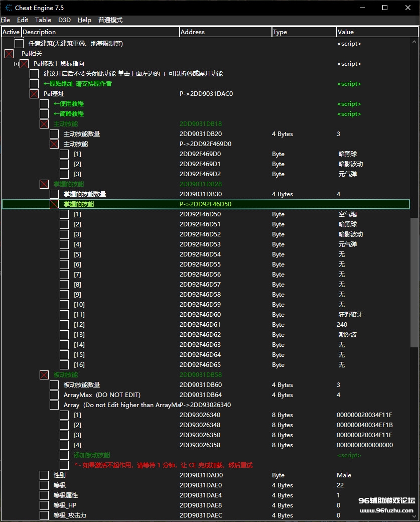Click the Address column header
Screen dimensions: 420x522
[x=225, y=32]
